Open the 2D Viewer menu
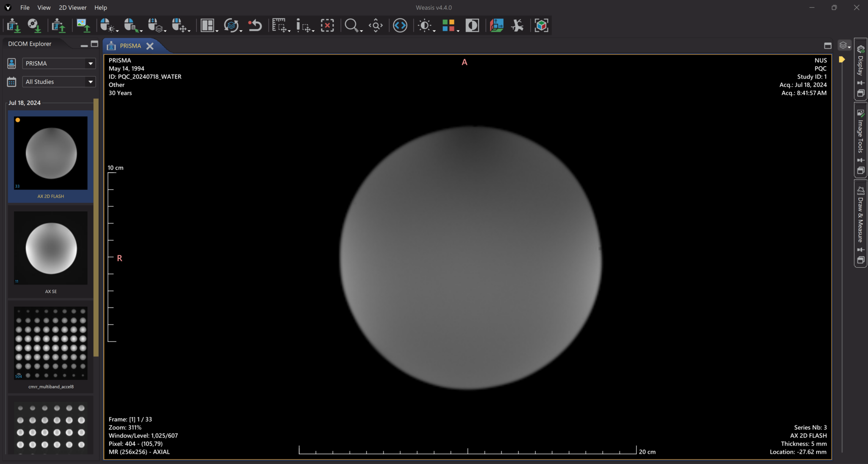Viewport: 868px width, 464px height. (x=72, y=8)
